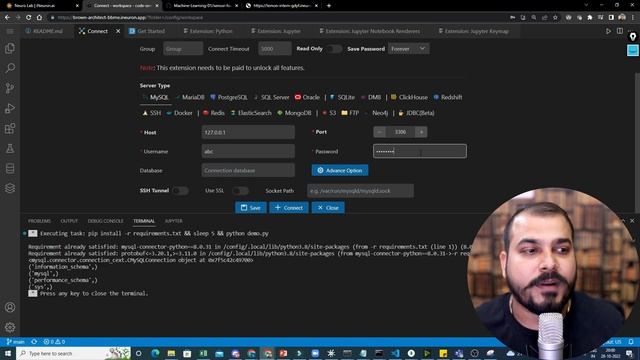Screen dimensions: 640x360
Task: Open the Extensions view
Action: [x=10, y=129]
